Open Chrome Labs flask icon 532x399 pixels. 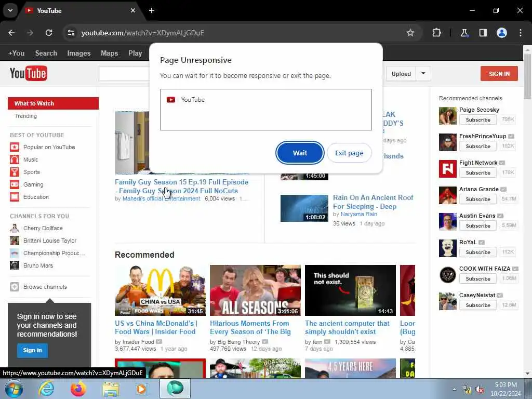coord(464,33)
